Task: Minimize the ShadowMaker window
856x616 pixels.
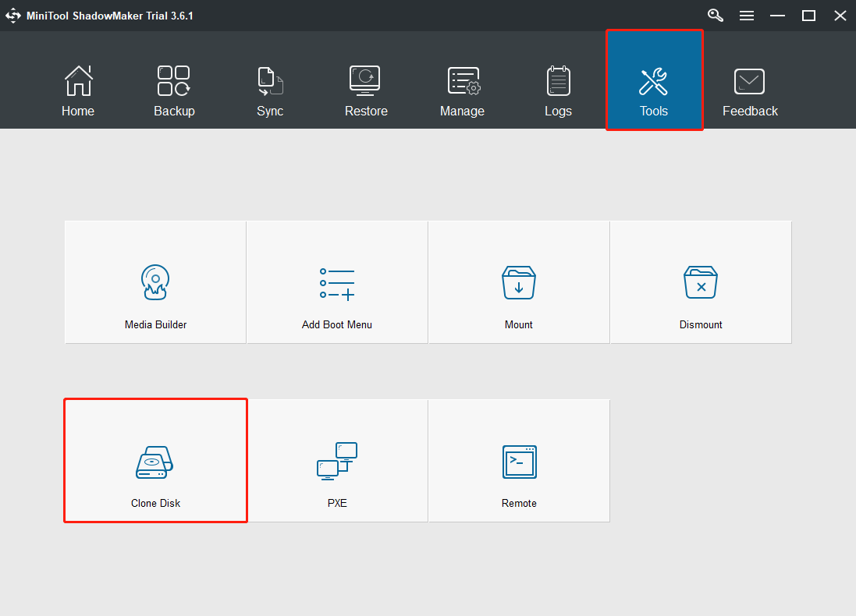Action: pyautogui.click(x=777, y=16)
